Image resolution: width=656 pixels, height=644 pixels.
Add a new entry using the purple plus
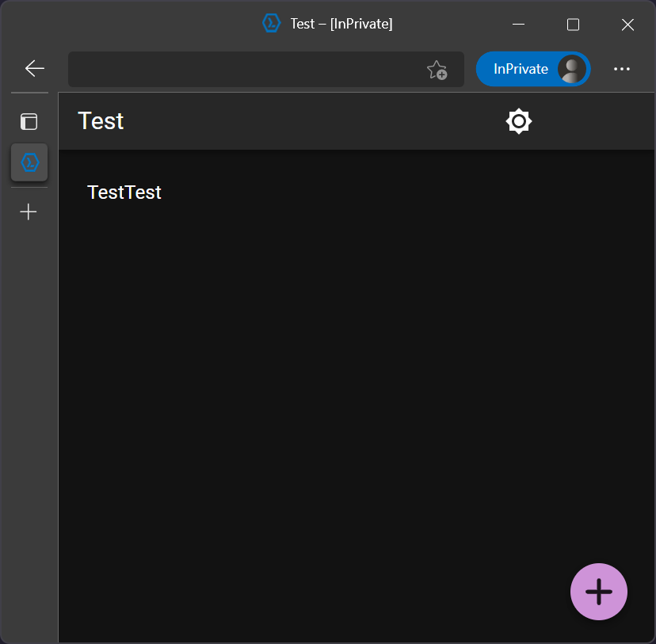click(x=598, y=591)
